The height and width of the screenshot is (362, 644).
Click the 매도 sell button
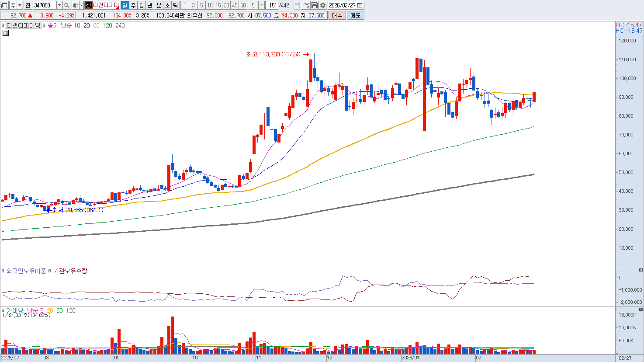[x=355, y=15]
